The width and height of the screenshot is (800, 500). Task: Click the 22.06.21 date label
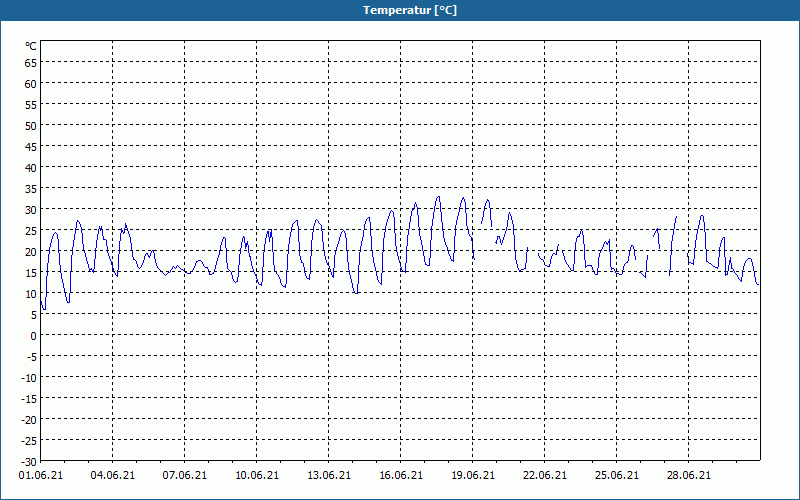544,475
